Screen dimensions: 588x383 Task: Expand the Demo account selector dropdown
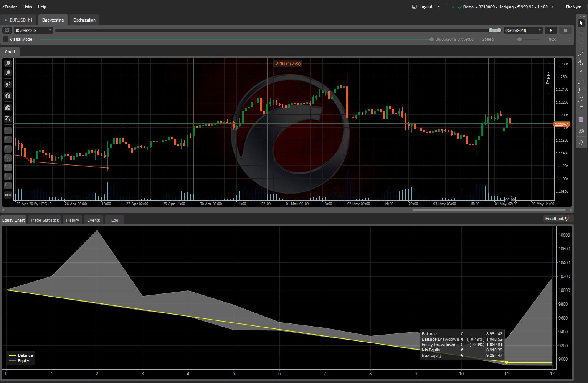point(553,7)
